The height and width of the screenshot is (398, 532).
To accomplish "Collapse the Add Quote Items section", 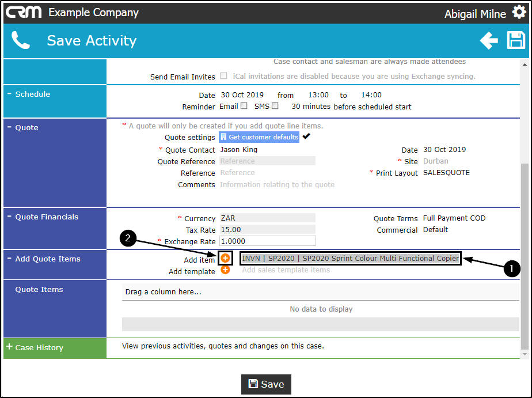I will coord(9,259).
